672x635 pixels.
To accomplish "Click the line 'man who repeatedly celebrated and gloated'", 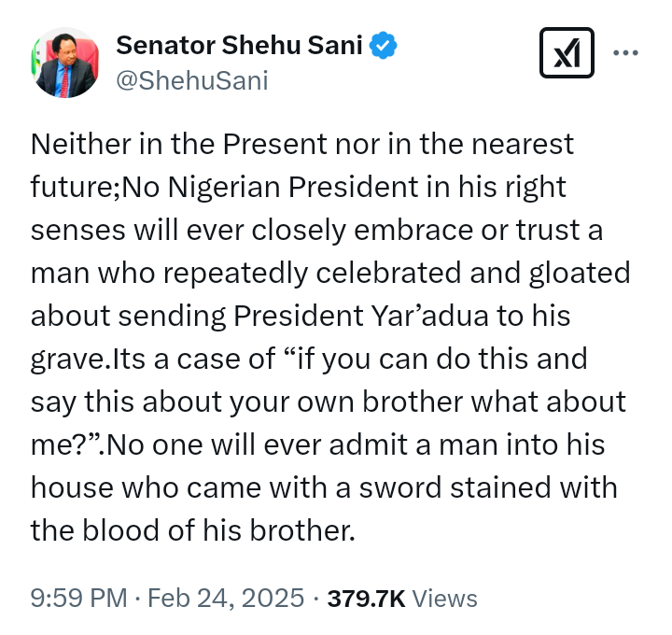I will [330, 273].
